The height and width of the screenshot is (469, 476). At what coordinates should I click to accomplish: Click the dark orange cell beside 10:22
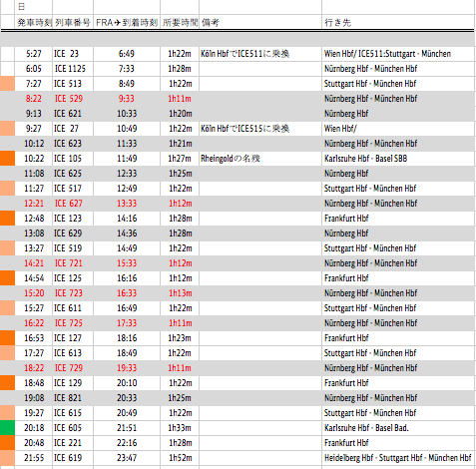pyautogui.click(x=7, y=159)
